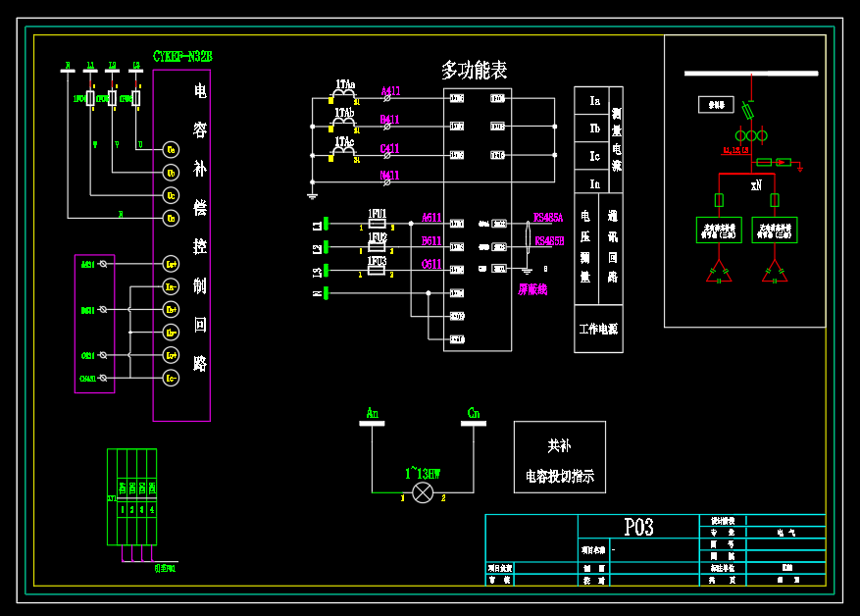The image size is (860, 616).
Task: Select the A611 wire label
Action: pos(431,218)
